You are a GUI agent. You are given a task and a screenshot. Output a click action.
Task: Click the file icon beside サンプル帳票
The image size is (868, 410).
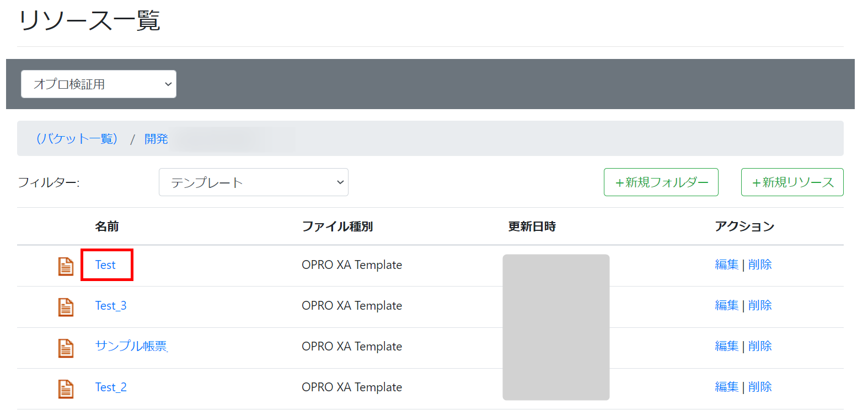[66, 348]
